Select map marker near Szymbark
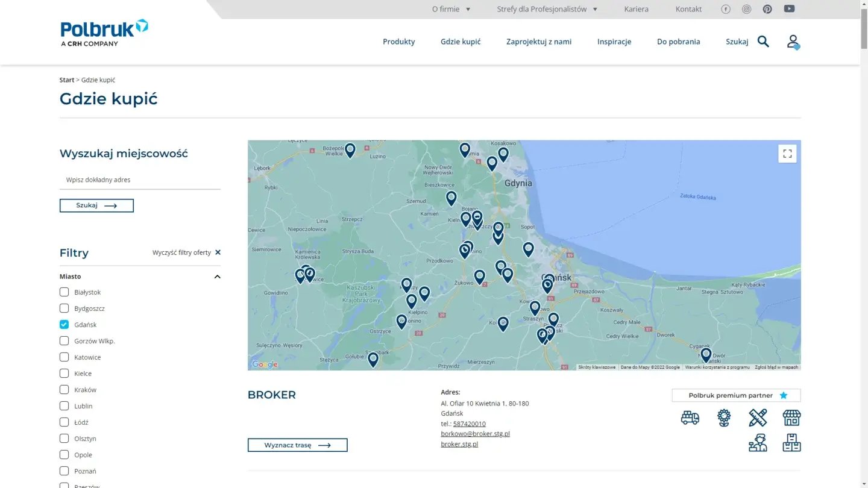868x488 pixels. pos(373,360)
